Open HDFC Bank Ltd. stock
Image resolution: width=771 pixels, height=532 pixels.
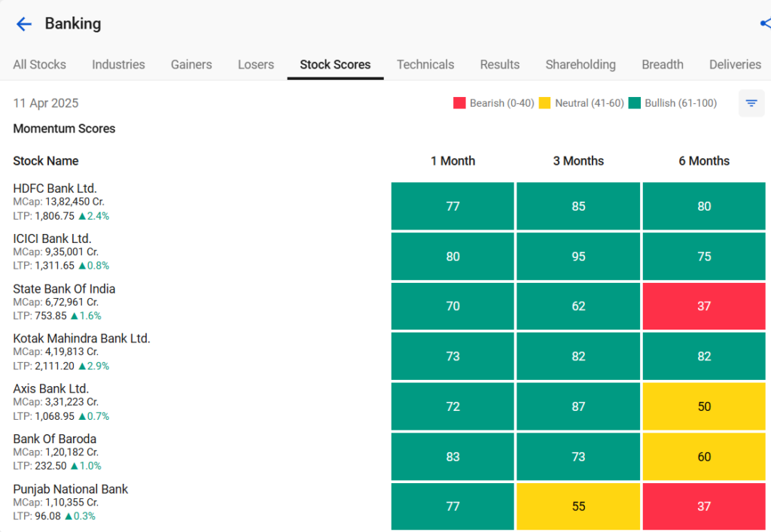pos(54,188)
